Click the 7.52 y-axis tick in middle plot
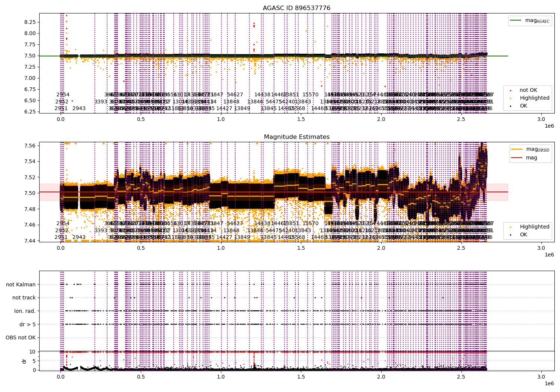The height and width of the screenshot is (392, 560). pos(30,177)
